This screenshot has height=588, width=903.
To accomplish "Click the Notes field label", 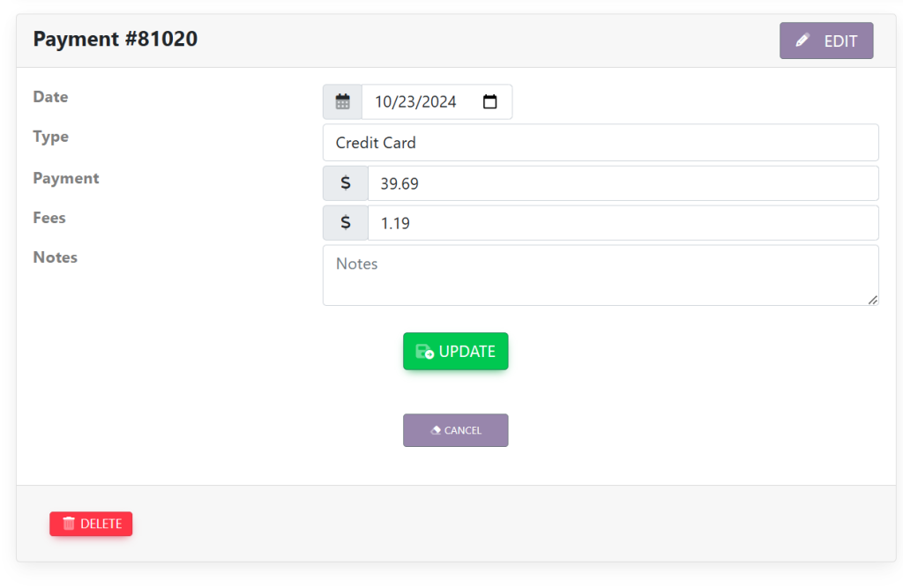I will 55,257.
